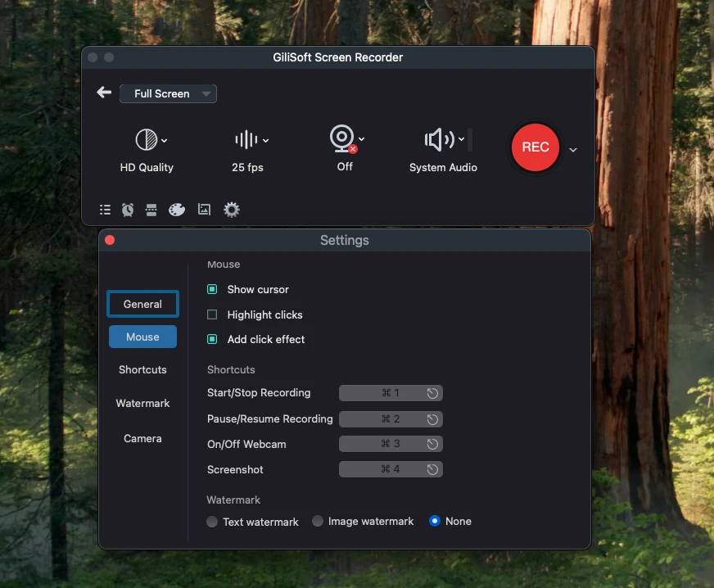Open the scheduled recording alarm clock icon
Viewport: 714px width, 588px height.
[128, 210]
